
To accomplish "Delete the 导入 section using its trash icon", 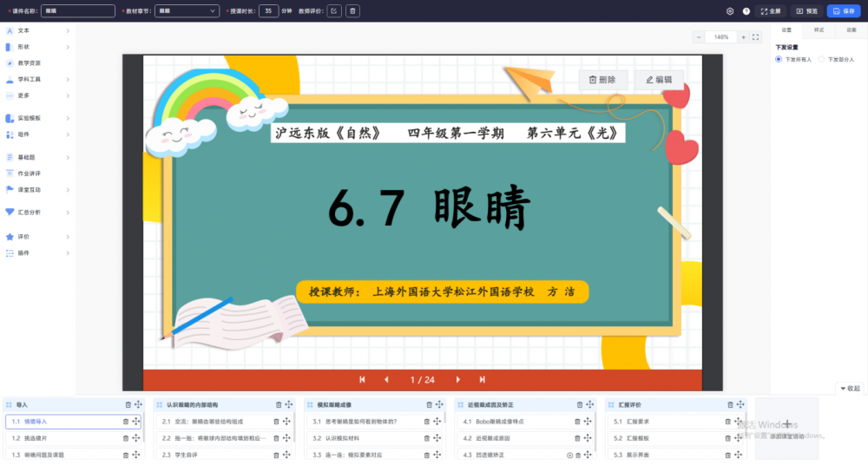I will click(128, 405).
